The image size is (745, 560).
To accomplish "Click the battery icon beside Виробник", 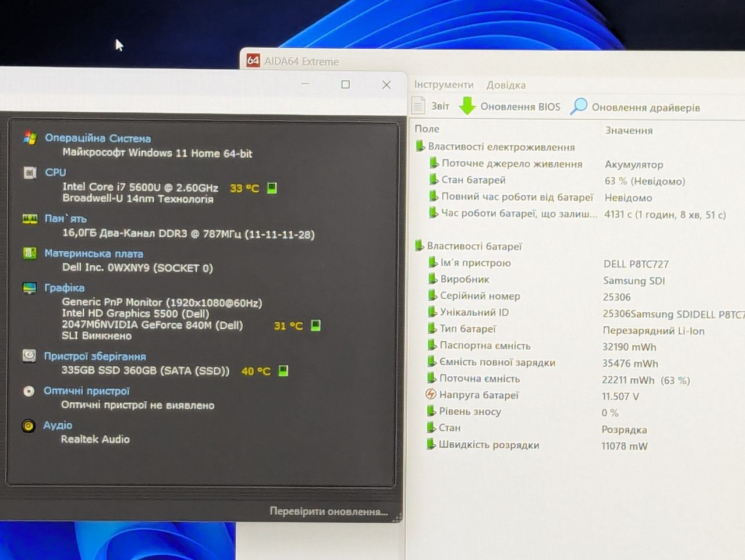I will coord(433,279).
